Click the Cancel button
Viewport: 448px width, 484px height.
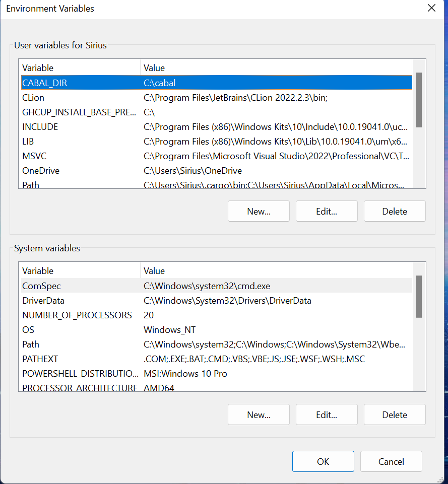point(391,461)
